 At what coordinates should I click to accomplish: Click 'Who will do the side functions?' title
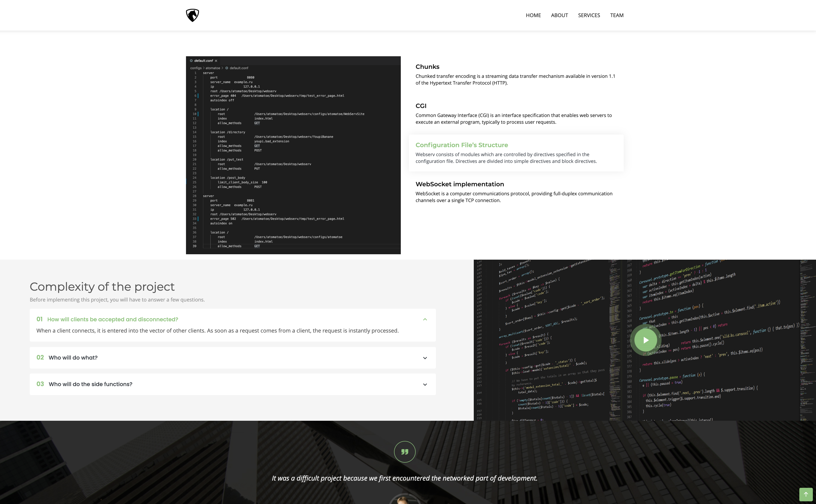point(90,384)
